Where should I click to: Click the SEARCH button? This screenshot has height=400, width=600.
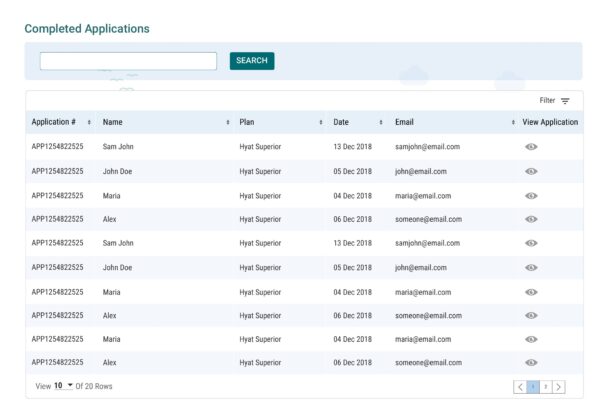click(252, 61)
